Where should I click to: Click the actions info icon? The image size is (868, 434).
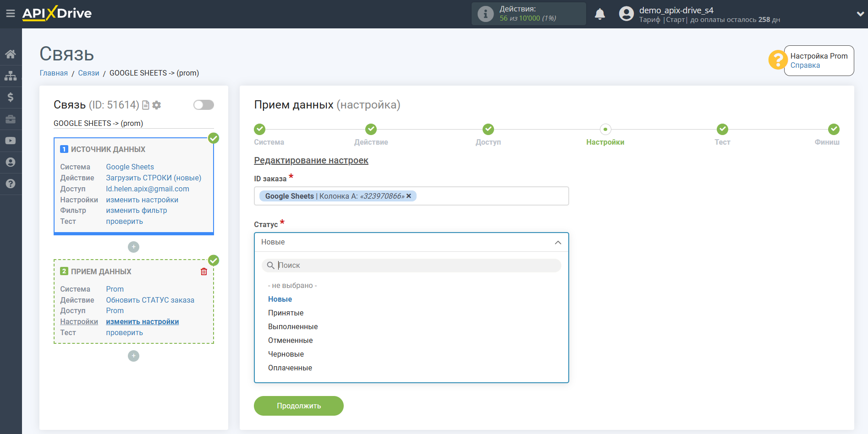tap(485, 14)
